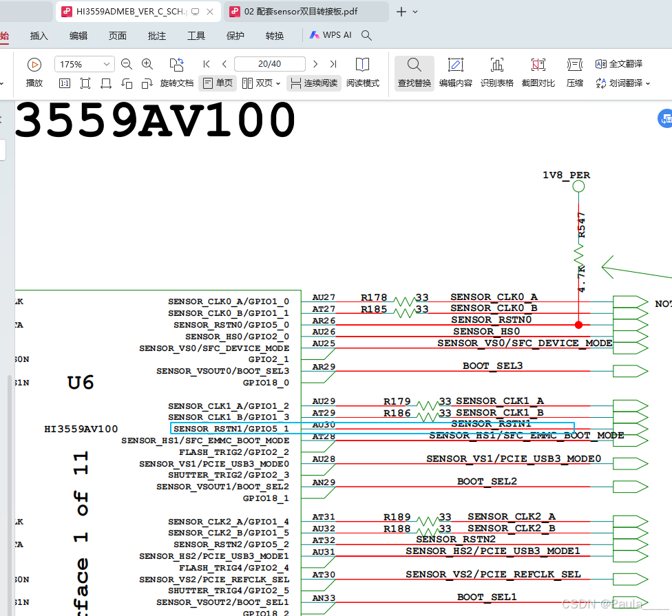The width and height of the screenshot is (672, 616).
Task: Toggle 连续阅读 continuous reading
Action: tap(314, 83)
